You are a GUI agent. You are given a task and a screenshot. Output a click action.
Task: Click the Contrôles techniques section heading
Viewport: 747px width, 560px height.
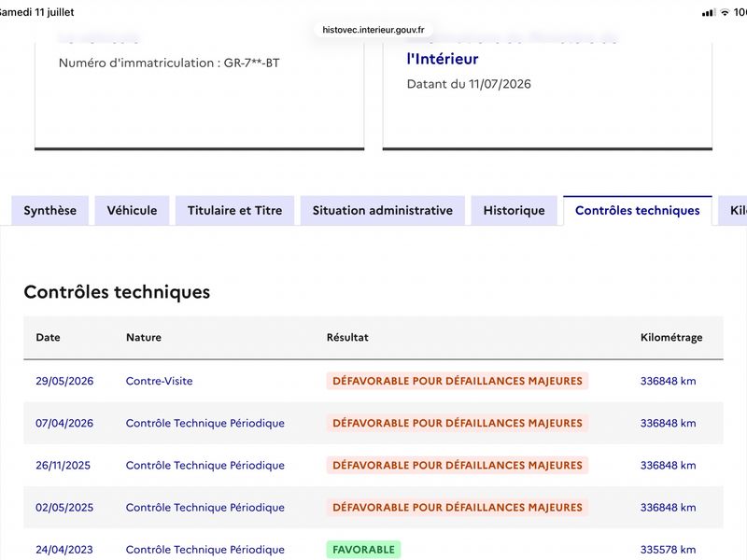117,292
